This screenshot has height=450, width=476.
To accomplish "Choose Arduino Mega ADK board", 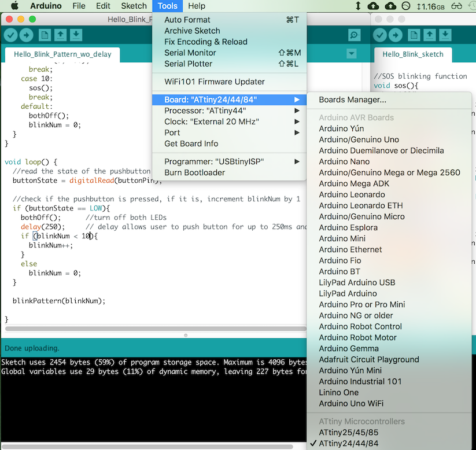I will (389, 183).
